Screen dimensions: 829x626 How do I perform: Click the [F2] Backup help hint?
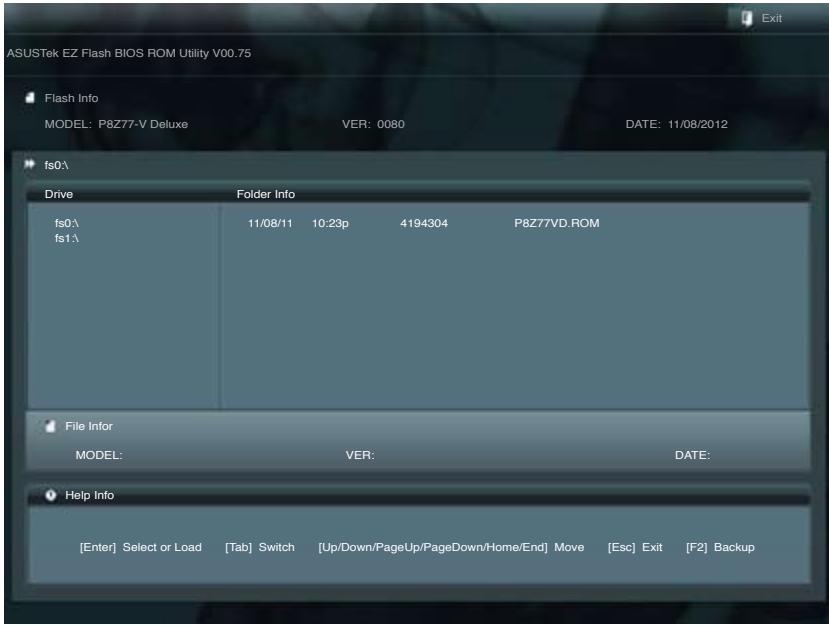coord(720,547)
